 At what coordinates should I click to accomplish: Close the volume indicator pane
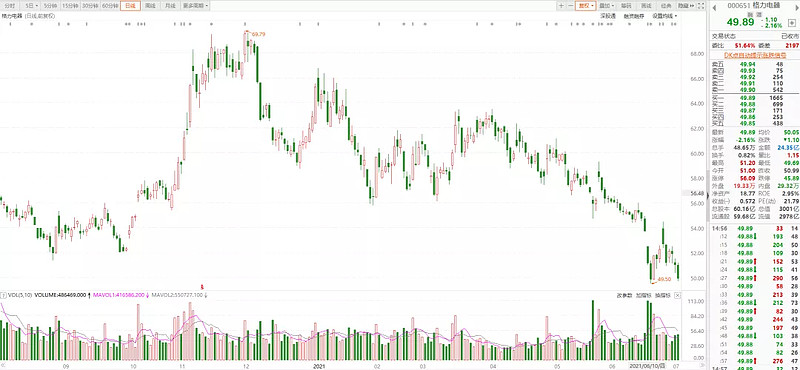677,295
